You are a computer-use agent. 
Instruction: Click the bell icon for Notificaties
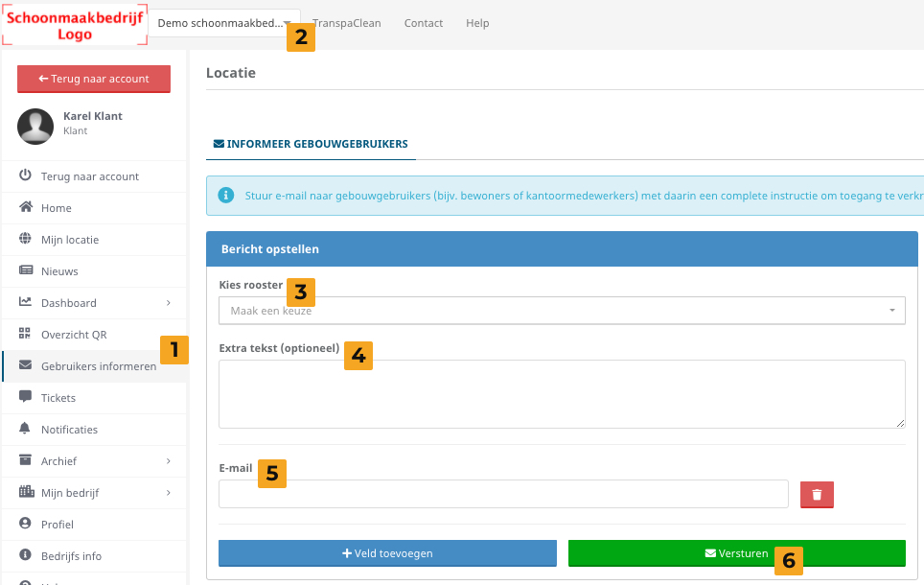pos(26,430)
